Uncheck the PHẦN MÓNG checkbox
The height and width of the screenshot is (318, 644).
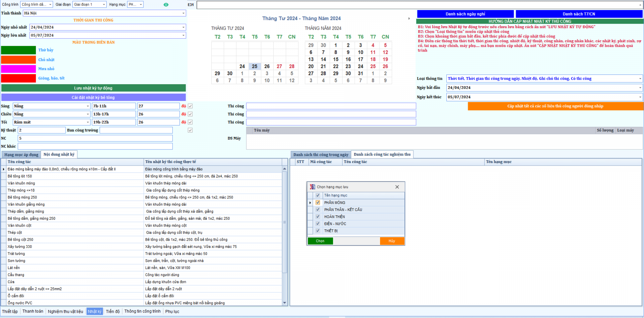318,202
